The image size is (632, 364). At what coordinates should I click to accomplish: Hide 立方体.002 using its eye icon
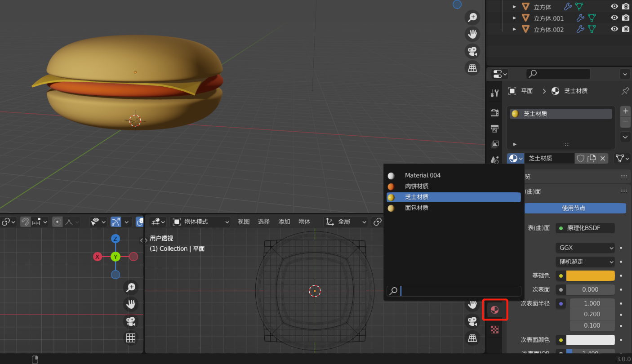coord(614,29)
